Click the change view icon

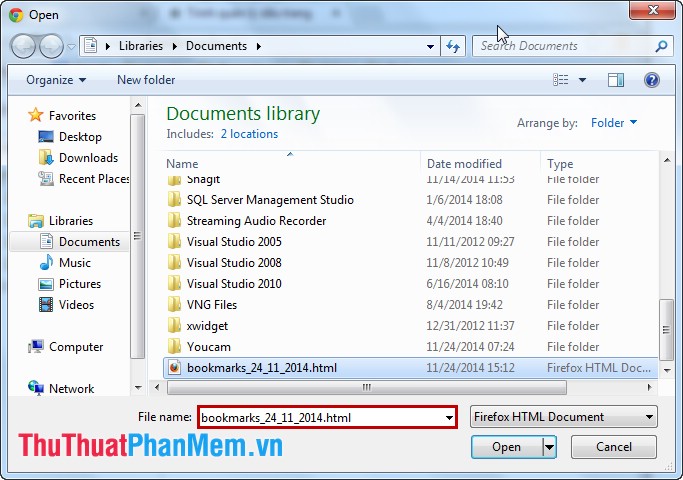tap(560, 80)
